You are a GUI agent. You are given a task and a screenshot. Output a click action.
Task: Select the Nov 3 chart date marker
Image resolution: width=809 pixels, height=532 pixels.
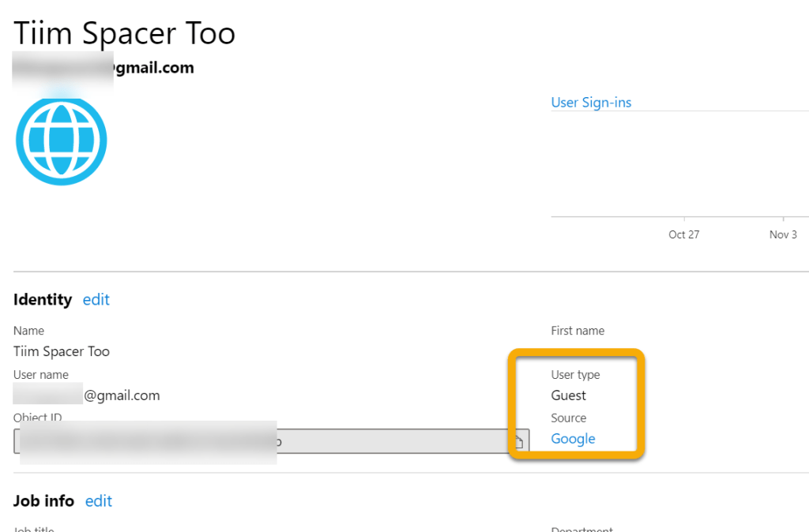pyautogui.click(x=783, y=234)
